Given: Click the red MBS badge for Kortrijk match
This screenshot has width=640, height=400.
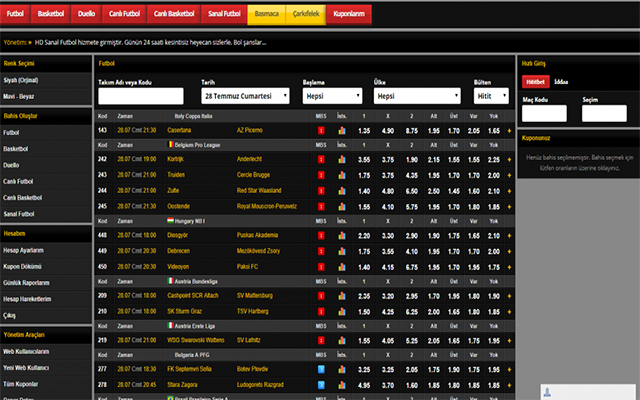Looking at the screenshot, I should 320,159.
